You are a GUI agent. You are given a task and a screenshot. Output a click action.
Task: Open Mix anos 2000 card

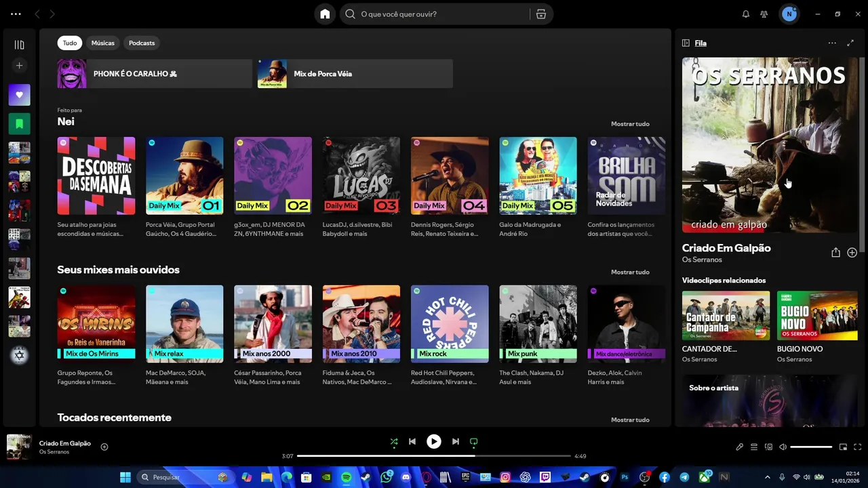pos(273,335)
